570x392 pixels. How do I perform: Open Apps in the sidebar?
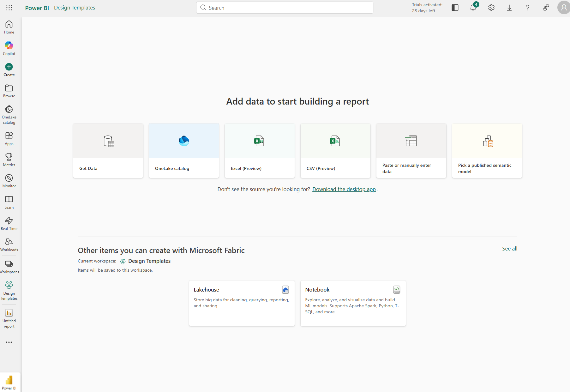9,139
